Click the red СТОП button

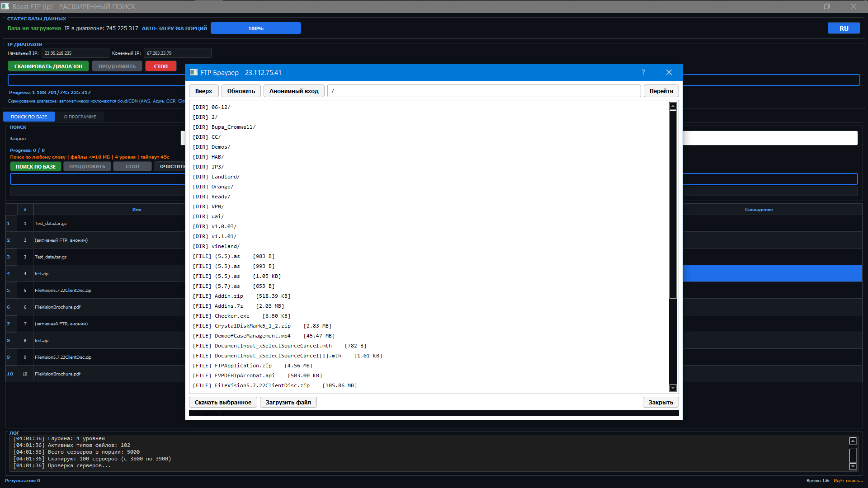(x=161, y=66)
